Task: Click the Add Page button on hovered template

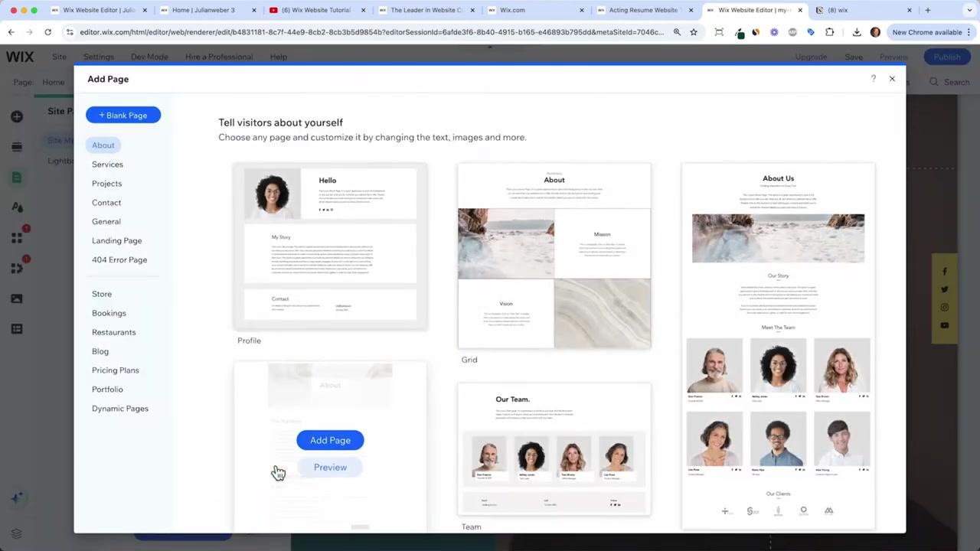Action: (x=330, y=440)
